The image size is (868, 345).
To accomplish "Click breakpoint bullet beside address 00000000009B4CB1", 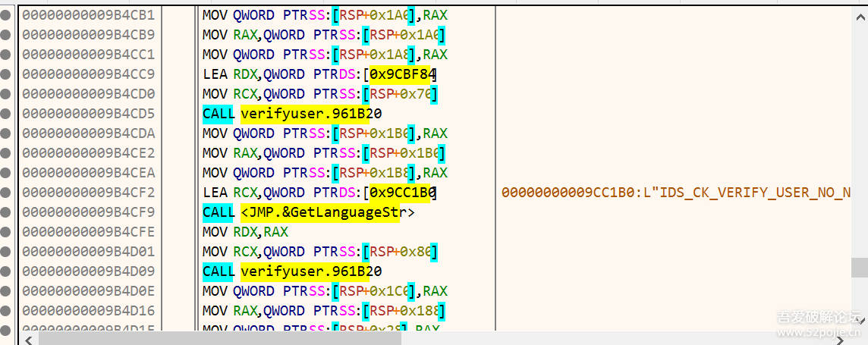I will [x=6, y=15].
